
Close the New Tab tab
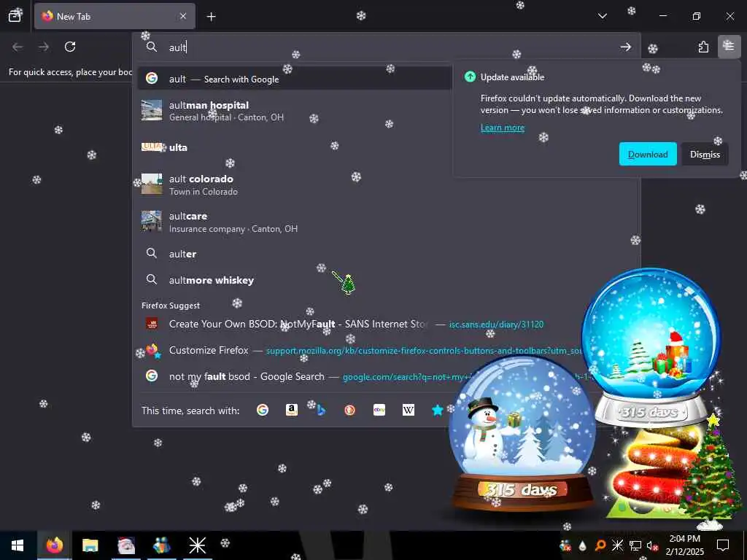(183, 16)
